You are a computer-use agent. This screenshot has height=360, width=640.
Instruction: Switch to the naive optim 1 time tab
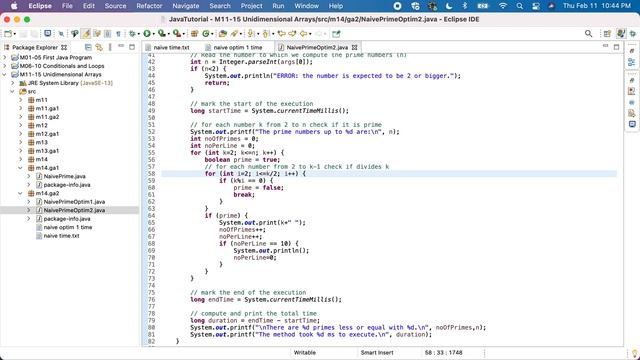pos(237,47)
